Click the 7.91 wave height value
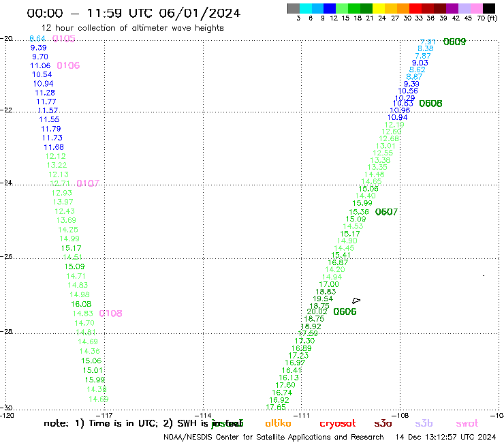The height and width of the screenshot is (443, 504). click(x=428, y=42)
